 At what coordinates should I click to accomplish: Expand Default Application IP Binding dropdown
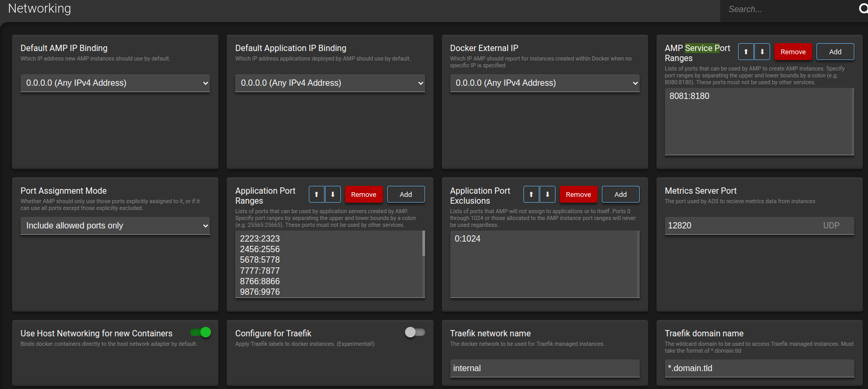point(329,83)
